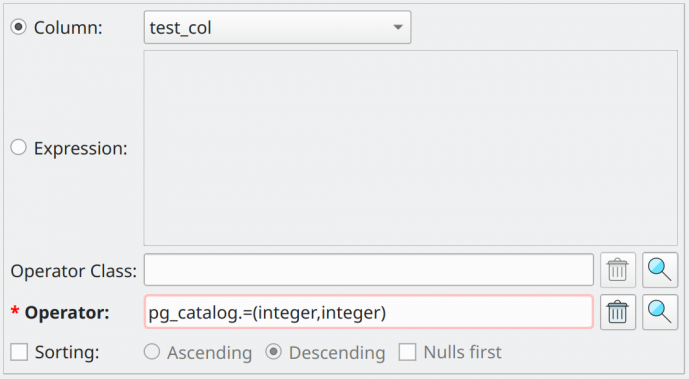Enable the Sorting checkbox

[19, 352]
